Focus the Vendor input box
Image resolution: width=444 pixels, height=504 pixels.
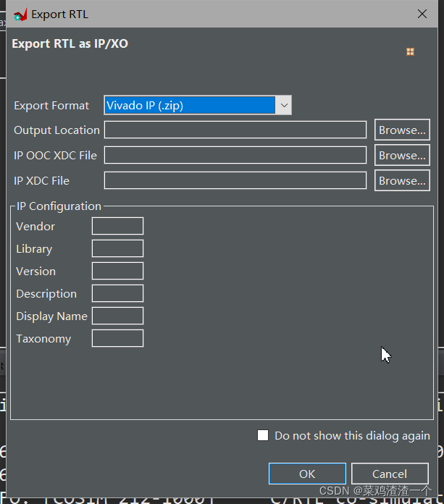[117, 226]
